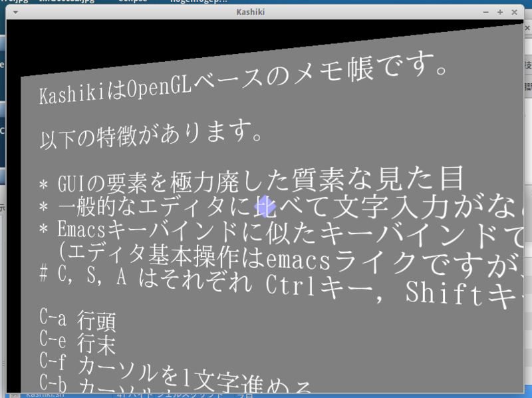Click the line 'C-a 行頭'
This screenshot has width=532, height=398.
[78, 320]
